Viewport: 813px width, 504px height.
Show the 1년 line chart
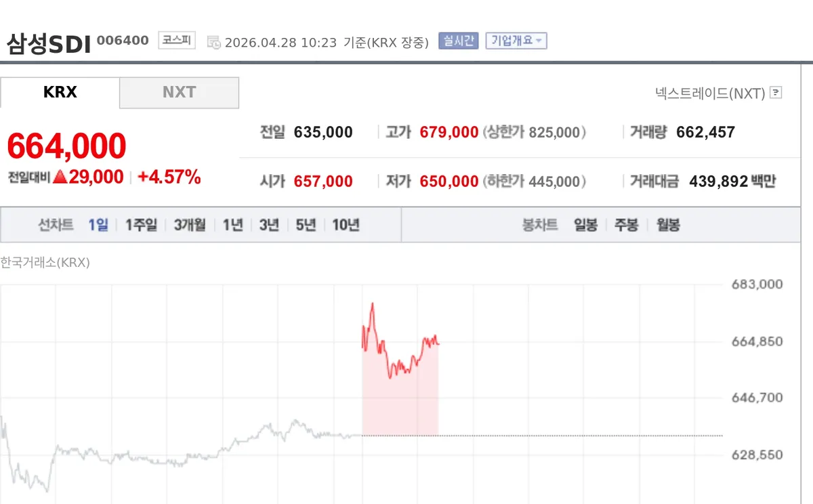point(232,225)
